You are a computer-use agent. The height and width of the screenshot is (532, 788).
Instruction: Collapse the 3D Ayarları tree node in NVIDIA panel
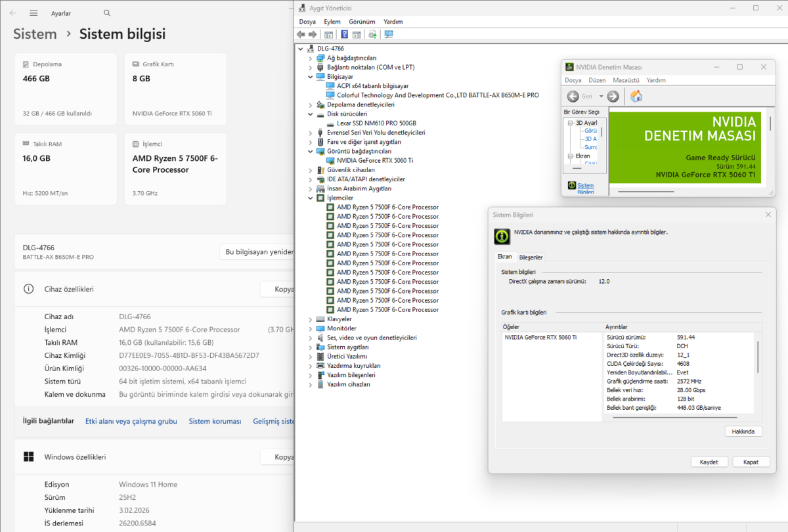(x=571, y=123)
